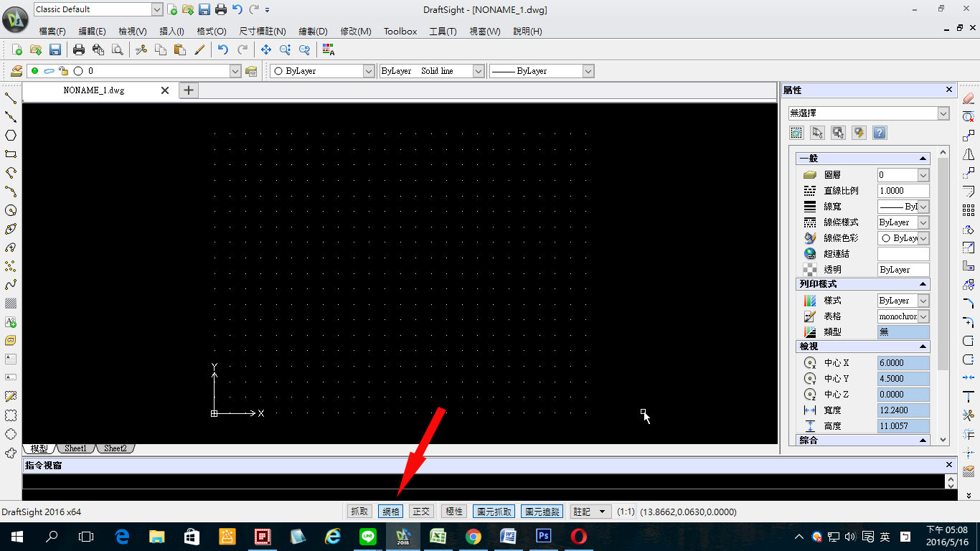The width and height of the screenshot is (980, 551).
Task: Collapse the 列印樣式 section
Action: pyautogui.click(x=923, y=285)
